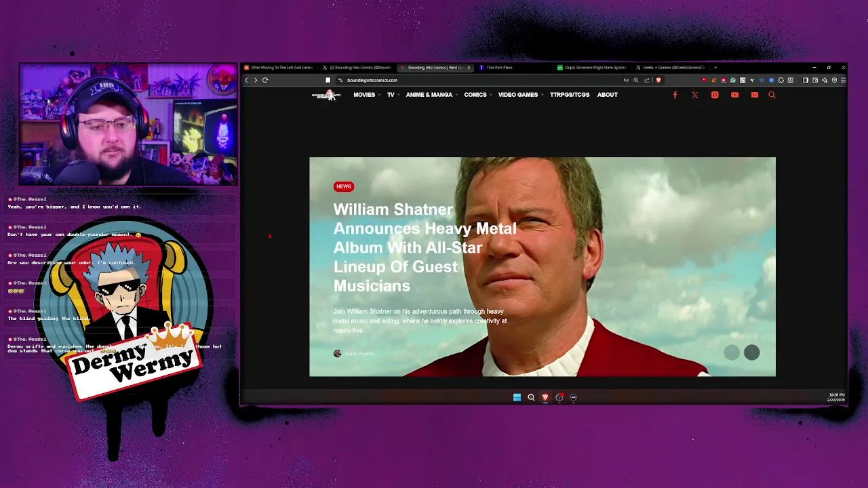The image size is (868, 488).
Task: Open the William Shatner Heavy Metal Album headline
Action: coord(425,247)
